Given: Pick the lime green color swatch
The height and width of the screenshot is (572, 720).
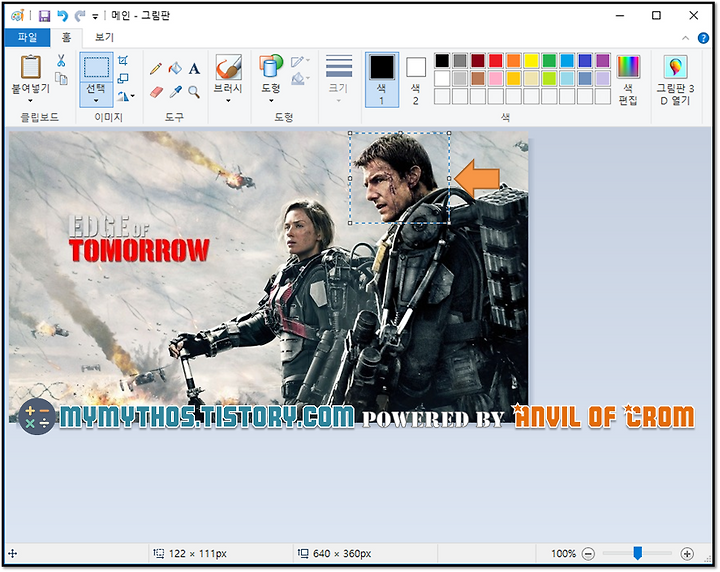Looking at the screenshot, I should [549, 79].
